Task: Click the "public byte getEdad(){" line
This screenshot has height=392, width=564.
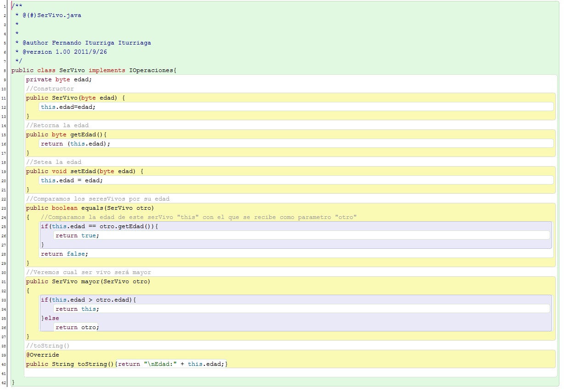Action: 67,134
